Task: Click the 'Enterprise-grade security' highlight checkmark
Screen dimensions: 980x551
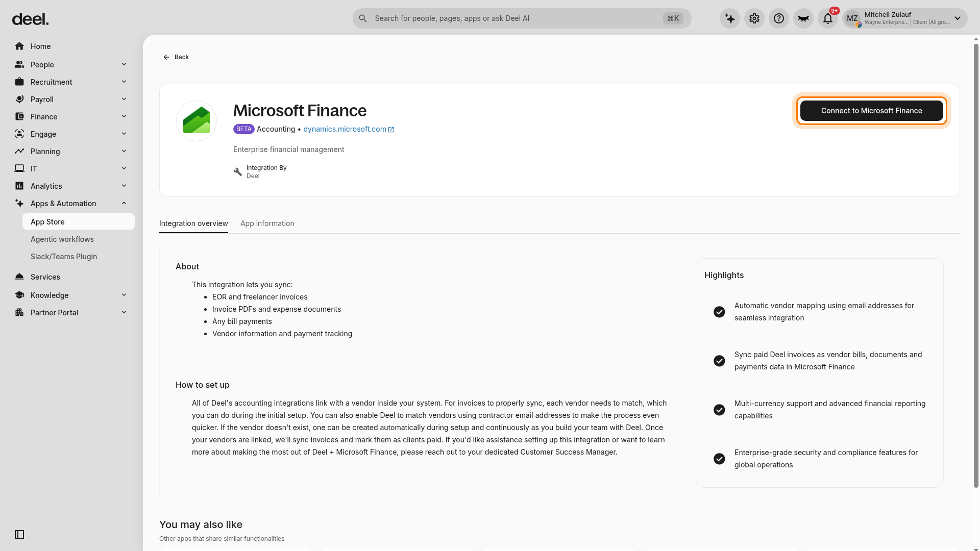Action: (719, 459)
